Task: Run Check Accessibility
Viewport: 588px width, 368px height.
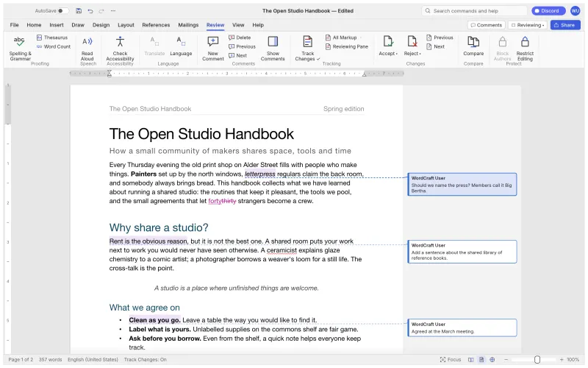Action: click(120, 48)
